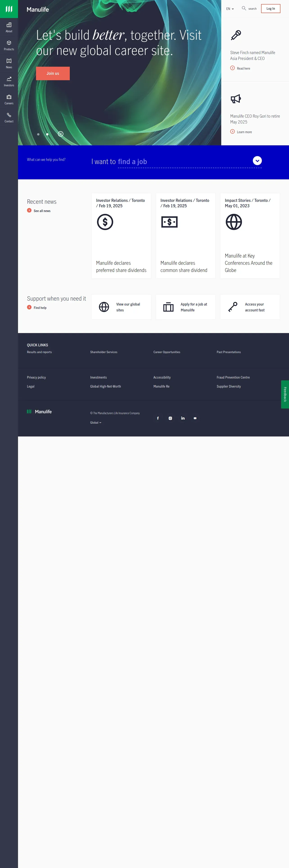
Task: Select the first carousel slide dot
Action: tap(38, 135)
